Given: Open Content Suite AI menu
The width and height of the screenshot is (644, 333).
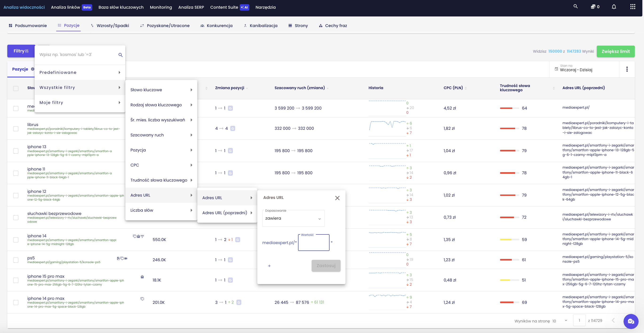Looking at the screenshot, I should (x=230, y=7).
